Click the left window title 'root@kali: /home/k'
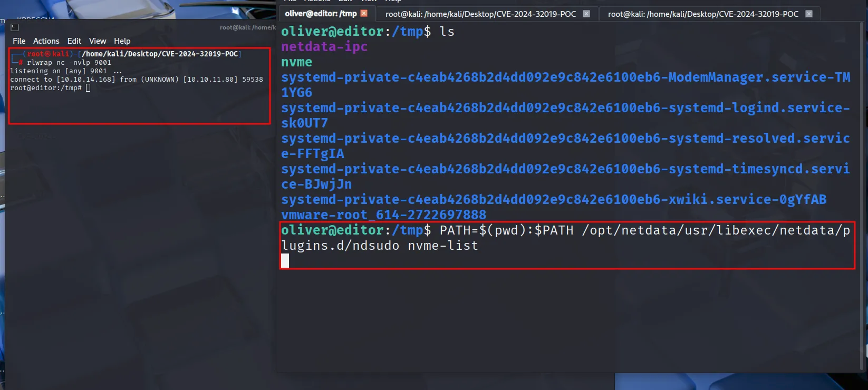The image size is (868, 390). (247, 27)
